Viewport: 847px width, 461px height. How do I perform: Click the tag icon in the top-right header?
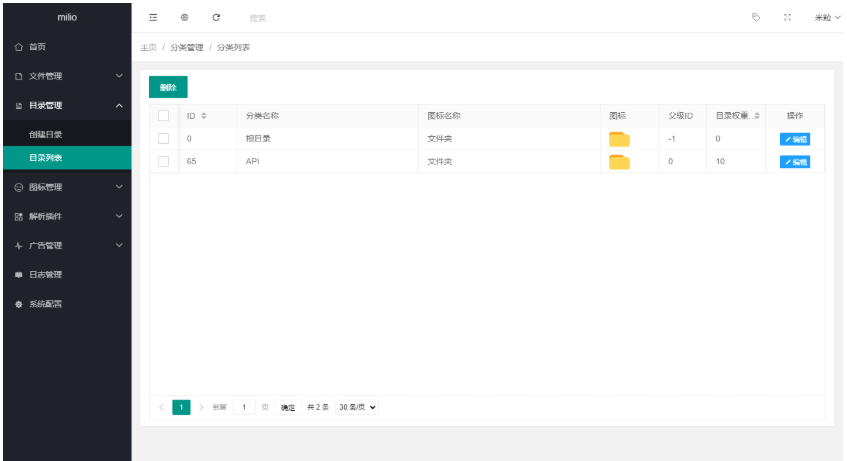pos(755,17)
